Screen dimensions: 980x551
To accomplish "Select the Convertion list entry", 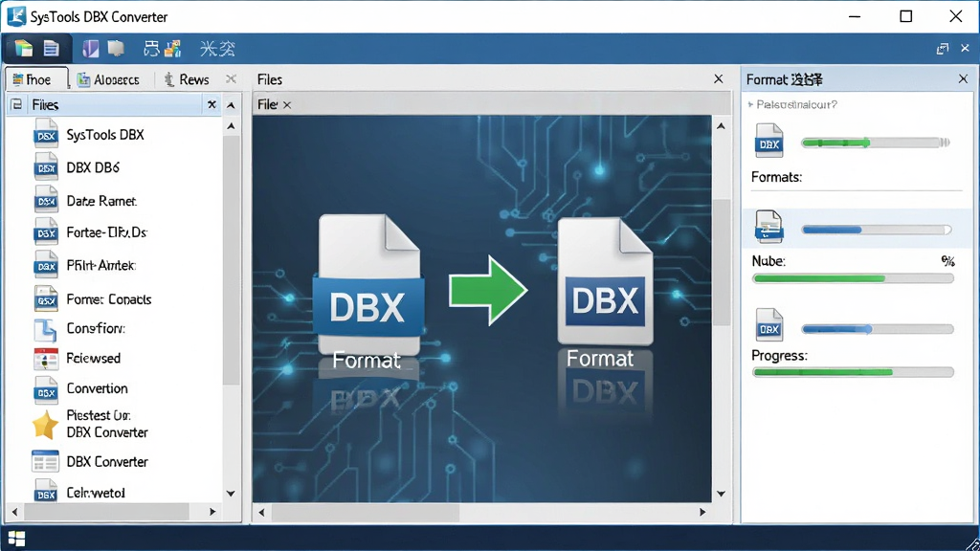I will pos(97,388).
